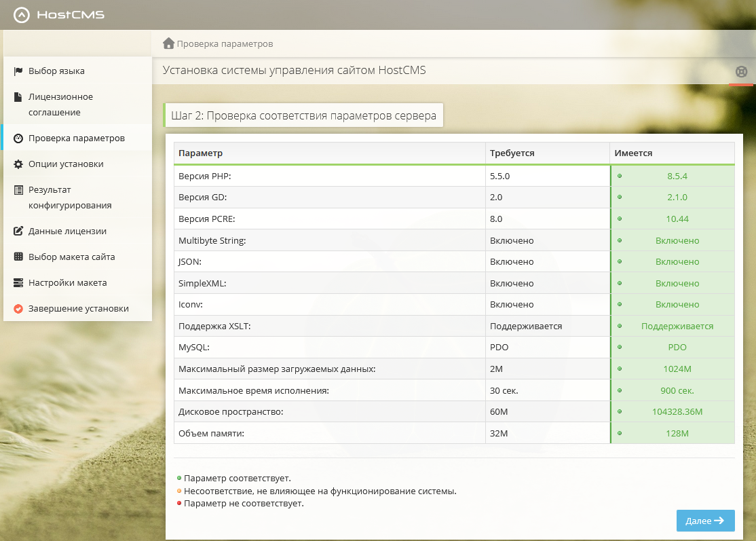
Task: Go to Опции установки sidebar item
Action: 77,164
